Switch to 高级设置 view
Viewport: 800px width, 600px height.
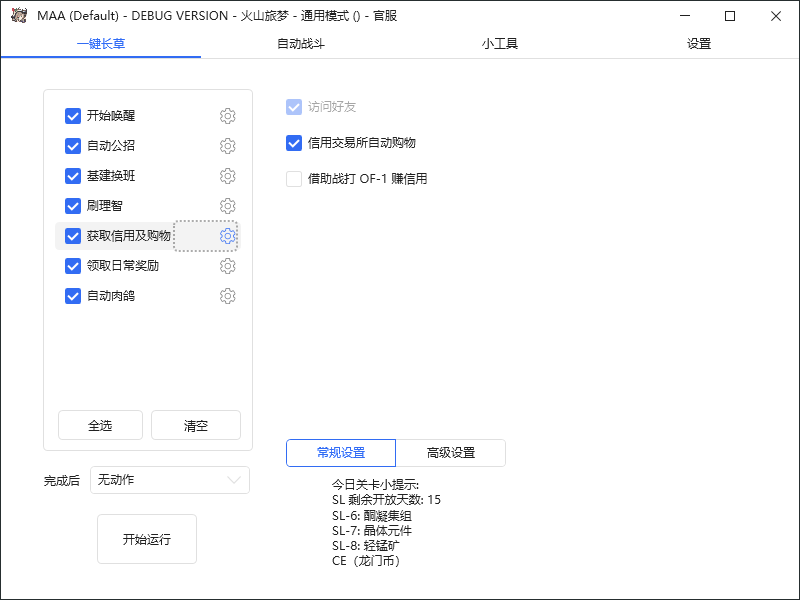click(451, 452)
